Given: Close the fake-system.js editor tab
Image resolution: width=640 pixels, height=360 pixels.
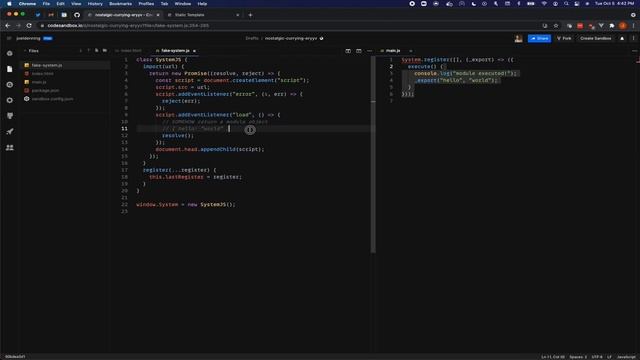Looking at the screenshot, I should 194,51.
